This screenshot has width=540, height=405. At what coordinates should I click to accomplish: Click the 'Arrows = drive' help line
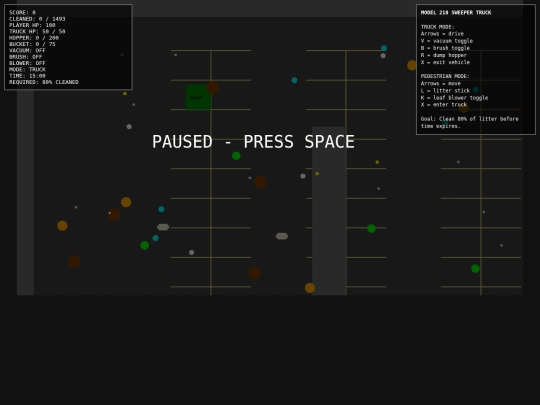442,34
